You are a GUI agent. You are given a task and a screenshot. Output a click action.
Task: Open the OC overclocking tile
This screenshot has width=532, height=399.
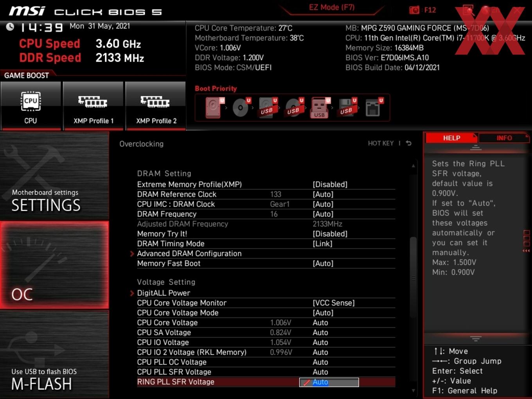coord(54,265)
